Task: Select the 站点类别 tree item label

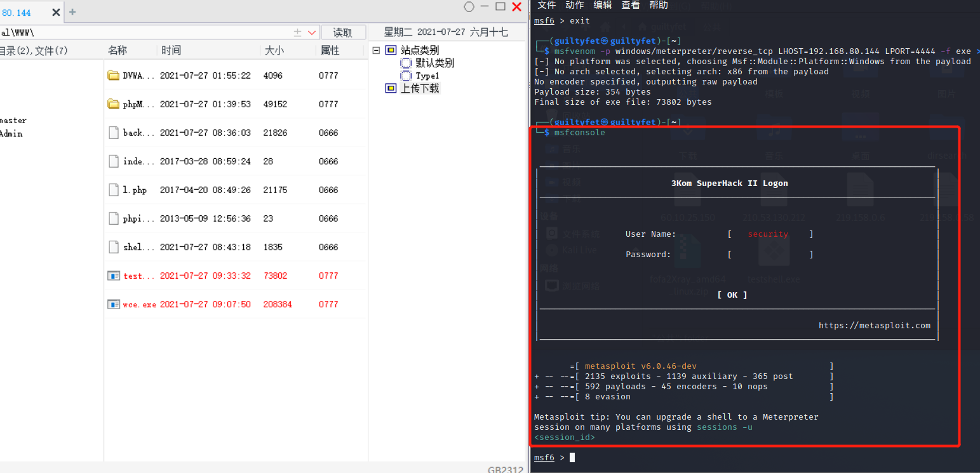Action: (420, 50)
